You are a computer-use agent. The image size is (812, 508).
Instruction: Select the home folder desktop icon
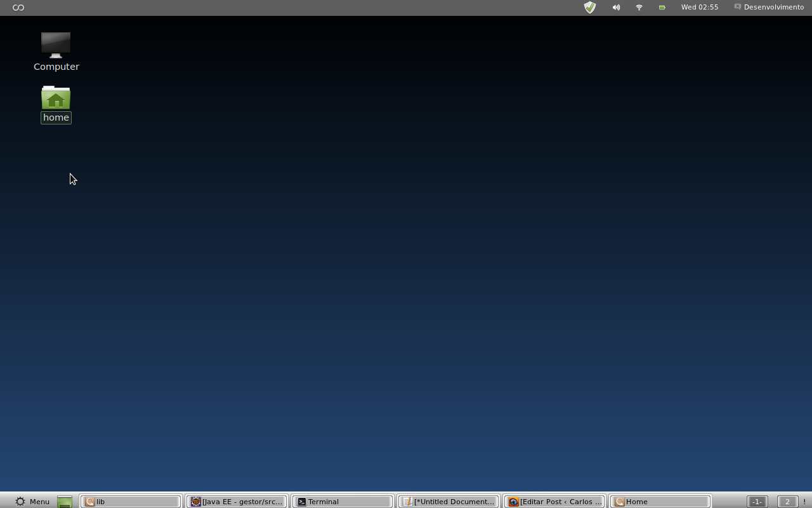point(56,104)
